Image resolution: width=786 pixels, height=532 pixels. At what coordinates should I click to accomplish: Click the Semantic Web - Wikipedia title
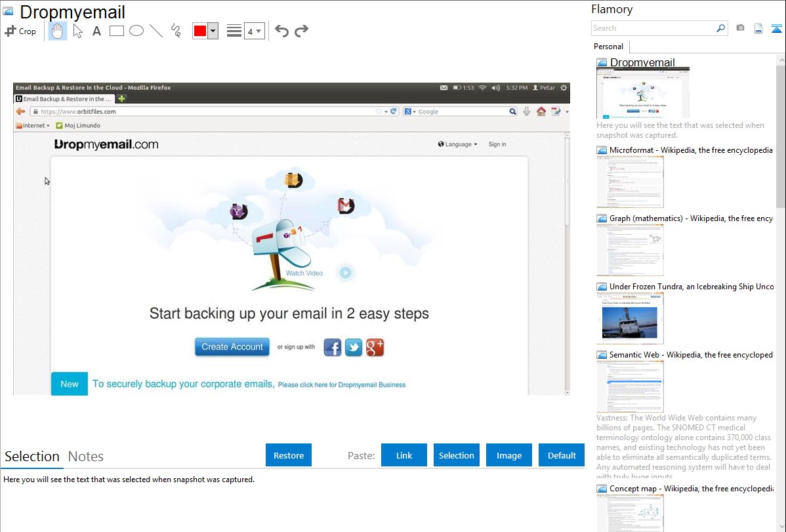click(x=691, y=354)
